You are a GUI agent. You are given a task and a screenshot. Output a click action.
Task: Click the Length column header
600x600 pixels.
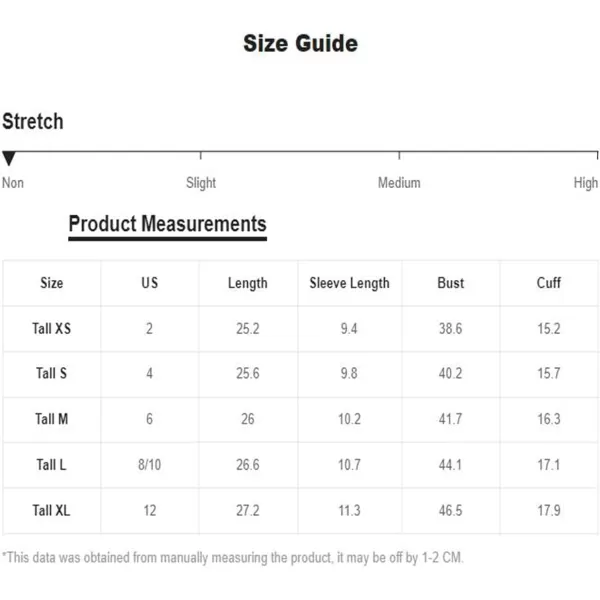click(x=248, y=283)
